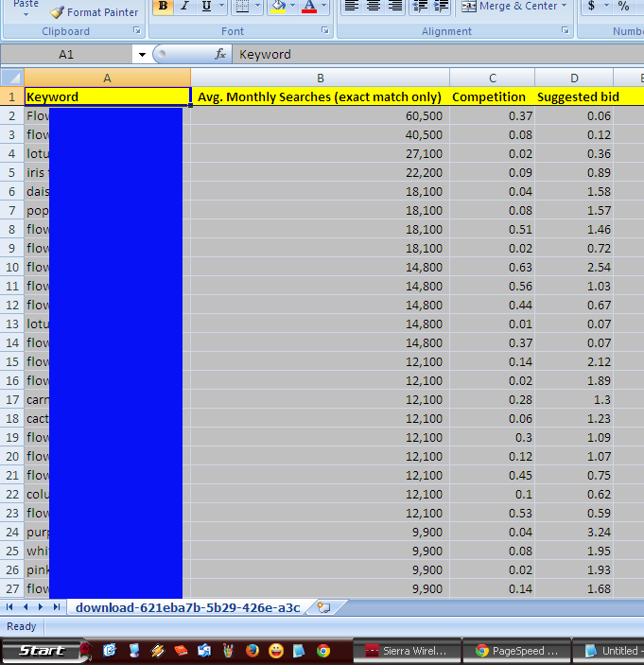The width and height of the screenshot is (644, 665).
Task: Select column B header
Action: coord(320,78)
